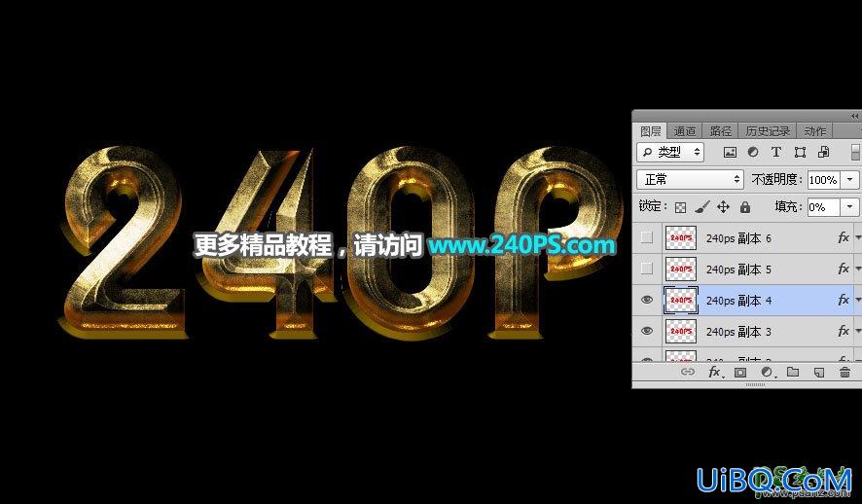This screenshot has width=862, height=504.
Task: Delete layer trash icon
Action: 844,372
